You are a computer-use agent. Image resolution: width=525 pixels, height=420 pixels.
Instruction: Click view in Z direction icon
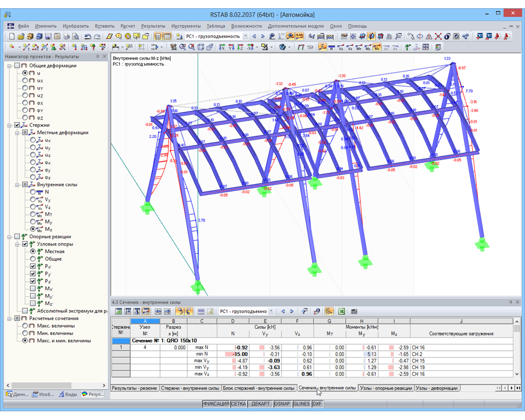[x=240, y=47]
